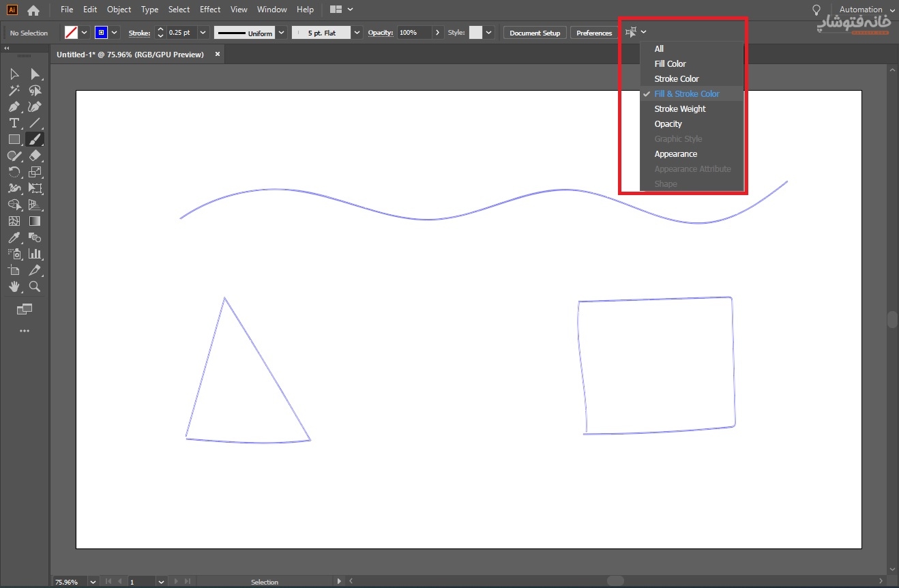This screenshot has width=899, height=588.
Task: Select the Pen tool
Action: coord(14,106)
